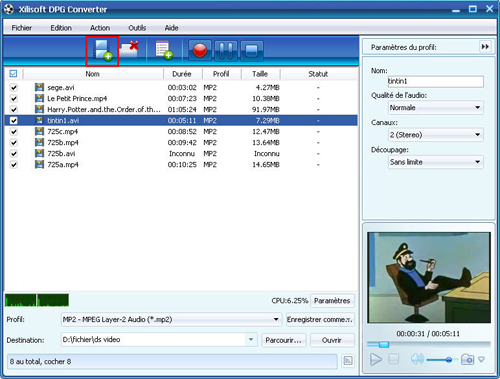
Task: Click the Add profile toolbar icon
Action: (x=164, y=50)
